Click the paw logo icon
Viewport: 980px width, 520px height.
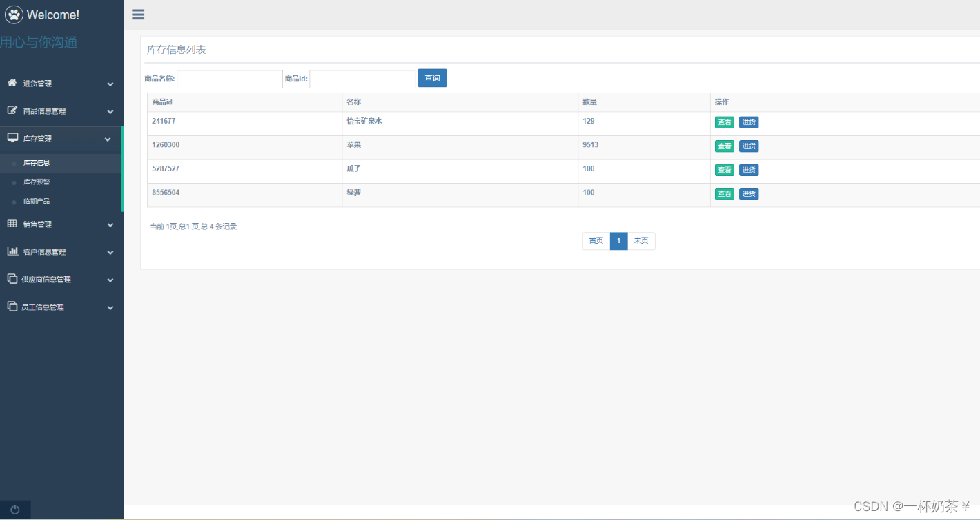[14, 14]
